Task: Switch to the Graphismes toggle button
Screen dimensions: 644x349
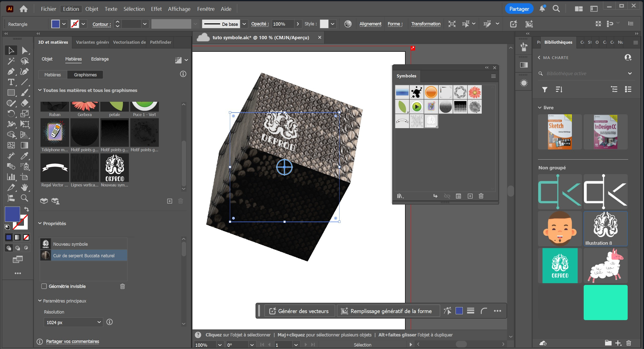Action: click(x=85, y=75)
